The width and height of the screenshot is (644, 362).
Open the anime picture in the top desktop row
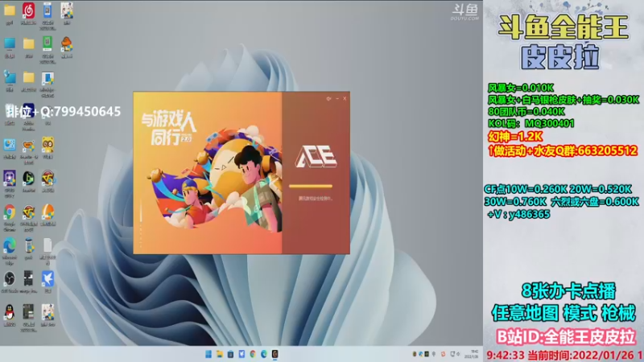(67, 11)
